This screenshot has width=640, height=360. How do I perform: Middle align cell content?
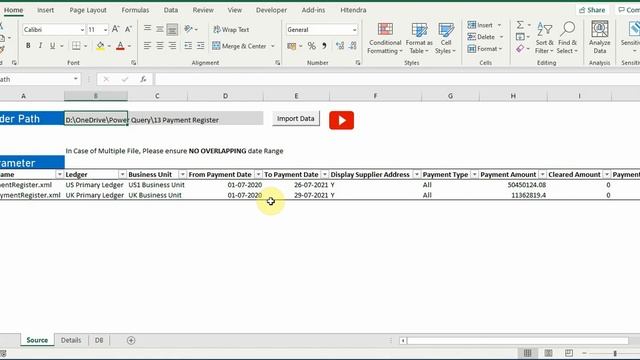coord(160,29)
